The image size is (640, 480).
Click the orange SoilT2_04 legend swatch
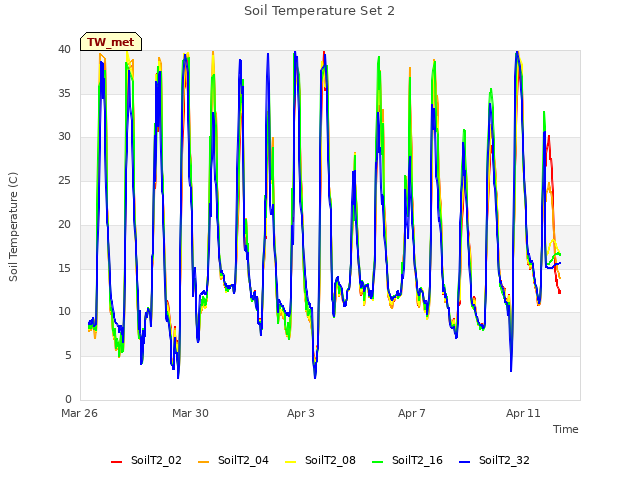(203, 462)
